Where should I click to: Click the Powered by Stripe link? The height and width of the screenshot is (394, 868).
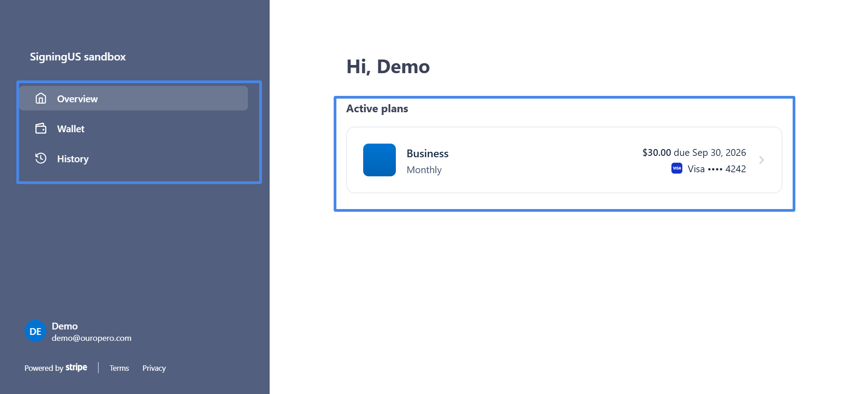tap(56, 368)
